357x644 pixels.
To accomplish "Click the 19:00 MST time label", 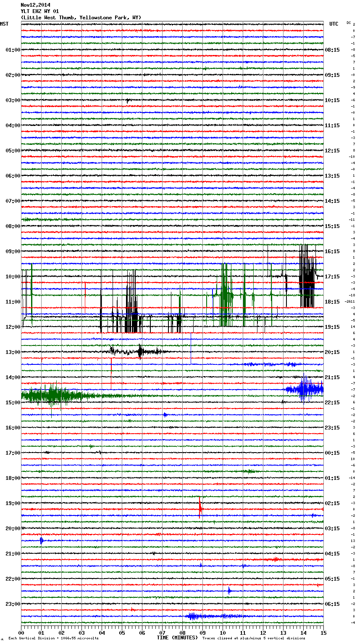I will coord(13,503).
